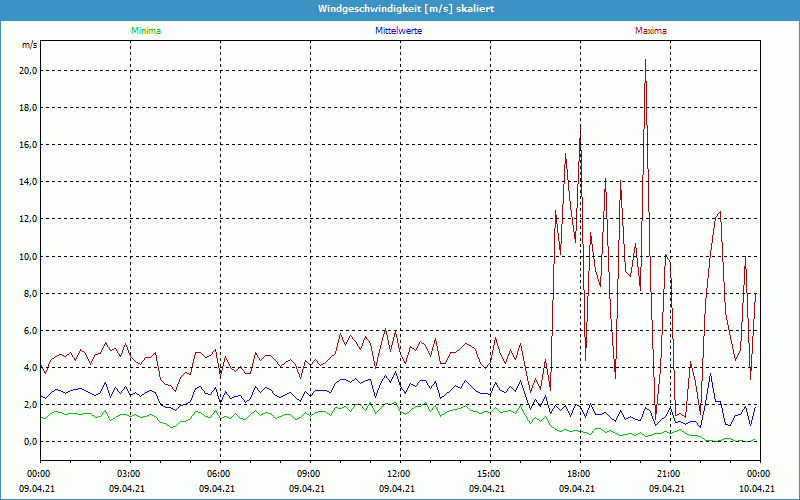Screen dimensions: 800x500
Task: Click the 16,0 y-axis value
Action: [28, 145]
